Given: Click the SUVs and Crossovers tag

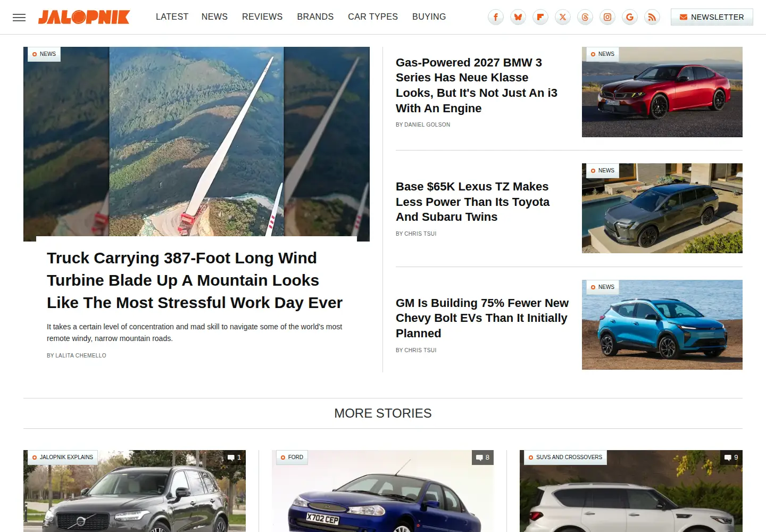Looking at the screenshot, I should [x=565, y=458].
